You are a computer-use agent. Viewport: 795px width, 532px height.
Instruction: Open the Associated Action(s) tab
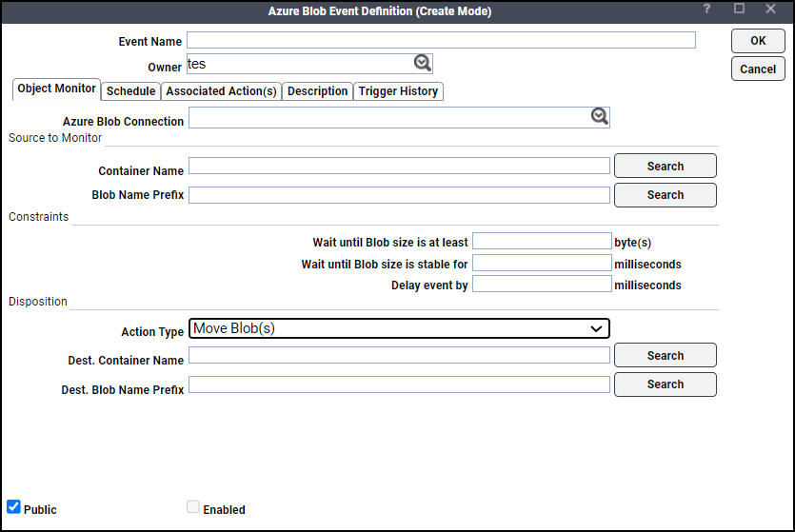(221, 91)
